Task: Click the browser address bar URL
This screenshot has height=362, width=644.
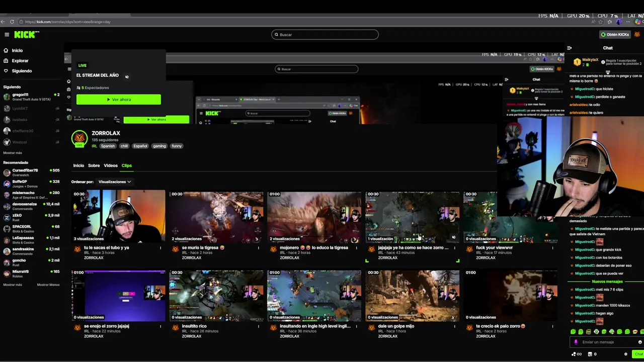Action: pos(67,22)
